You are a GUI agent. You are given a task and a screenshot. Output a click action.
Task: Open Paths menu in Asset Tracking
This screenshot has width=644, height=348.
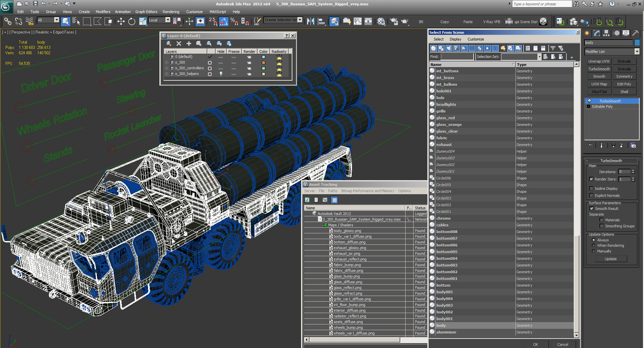click(x=333, y=191)
